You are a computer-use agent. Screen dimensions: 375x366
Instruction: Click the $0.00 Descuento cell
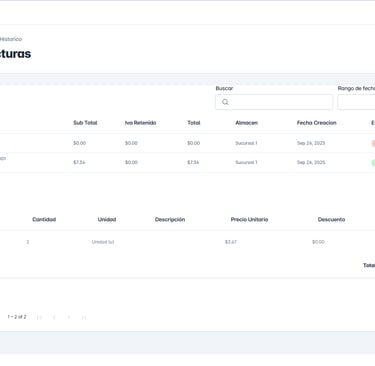pos(318,242)
